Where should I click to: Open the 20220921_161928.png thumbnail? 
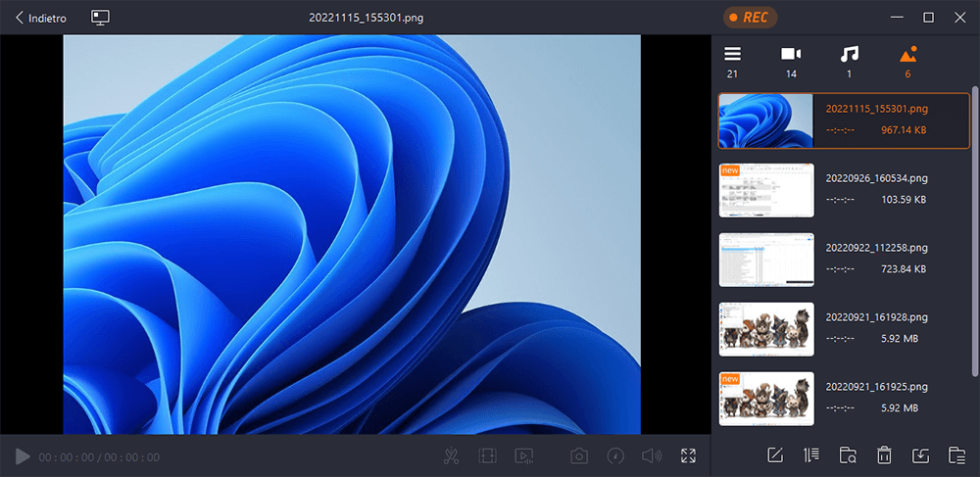pyautogui.click(x=766, y=329)
